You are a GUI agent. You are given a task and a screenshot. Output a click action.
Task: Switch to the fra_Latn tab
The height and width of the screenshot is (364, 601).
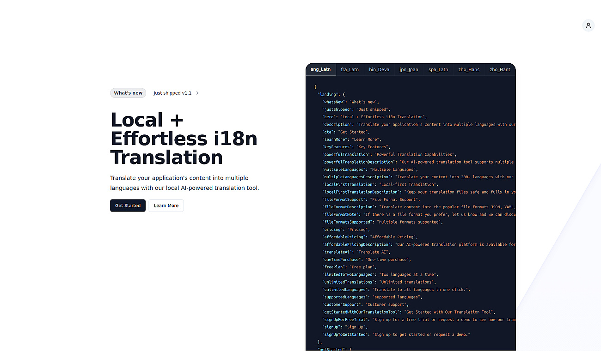[350, 70]
